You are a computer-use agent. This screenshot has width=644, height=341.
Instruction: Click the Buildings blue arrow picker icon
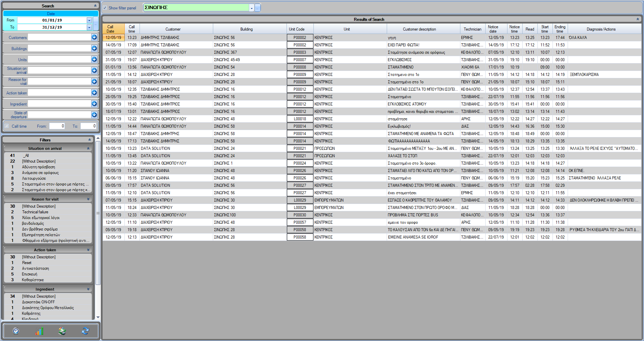click(x=94, y=48)
